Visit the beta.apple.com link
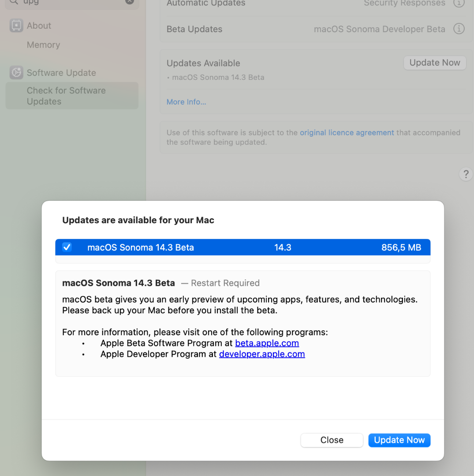The image size is (474, 476). click(267, 343)
